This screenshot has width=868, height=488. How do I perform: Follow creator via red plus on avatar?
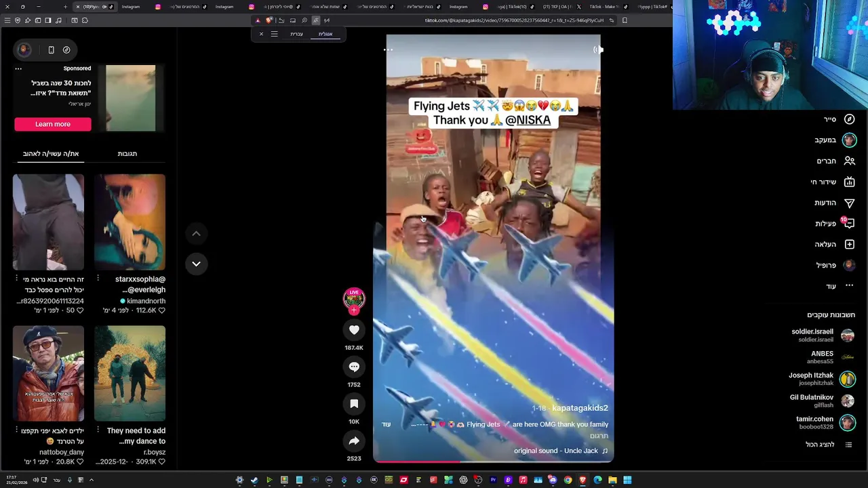click(354, 310)
